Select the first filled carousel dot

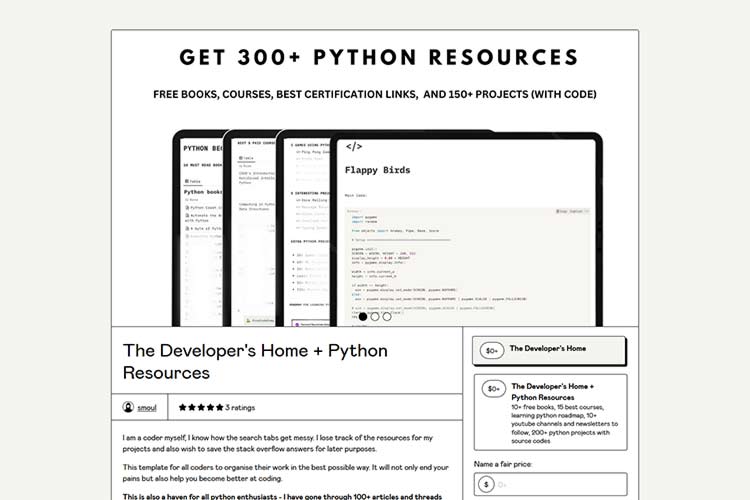361,317
